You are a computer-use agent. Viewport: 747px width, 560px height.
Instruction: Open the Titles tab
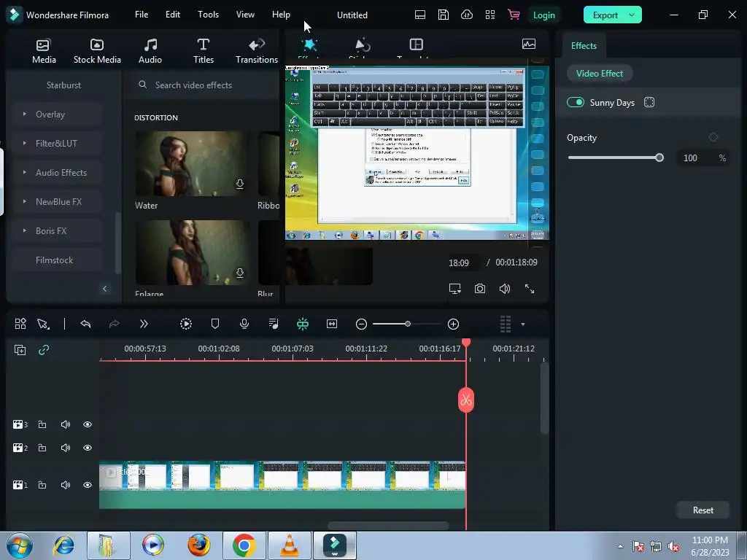(x=204, y=51)
